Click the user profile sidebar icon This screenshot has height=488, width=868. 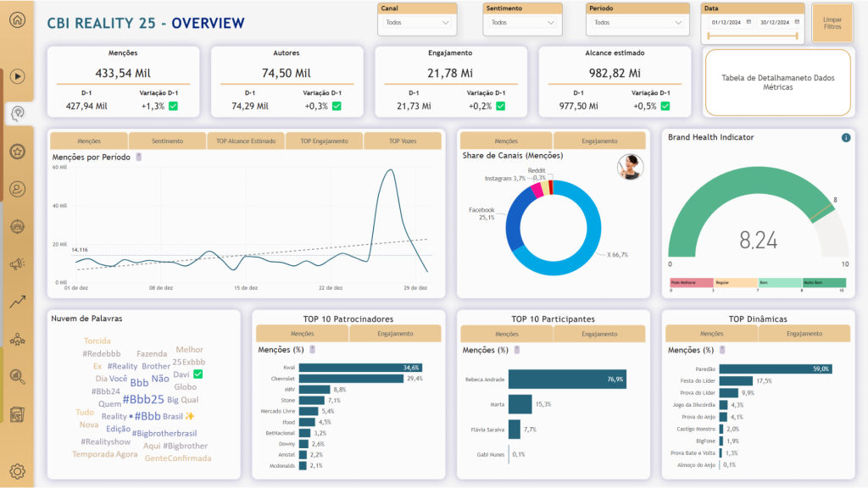point(18,189)
